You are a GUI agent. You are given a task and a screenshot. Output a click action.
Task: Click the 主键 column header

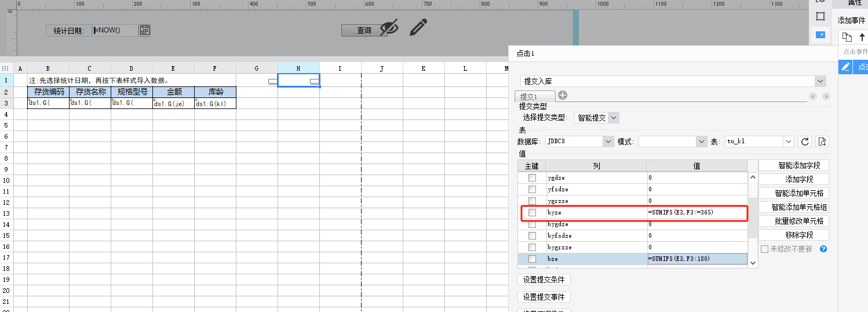[x=532, y=166]
